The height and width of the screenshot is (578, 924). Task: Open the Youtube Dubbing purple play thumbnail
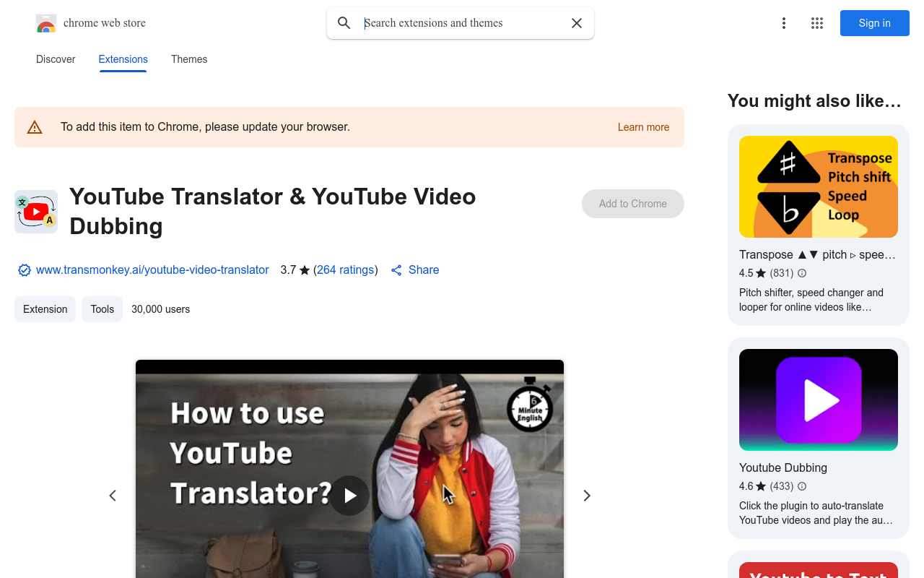click(819, 400)
